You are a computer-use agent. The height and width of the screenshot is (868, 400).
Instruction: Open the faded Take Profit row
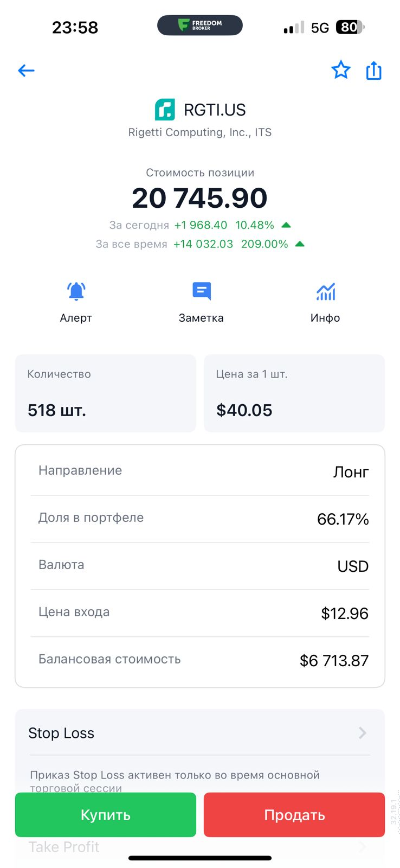click(x=64, y=847)
